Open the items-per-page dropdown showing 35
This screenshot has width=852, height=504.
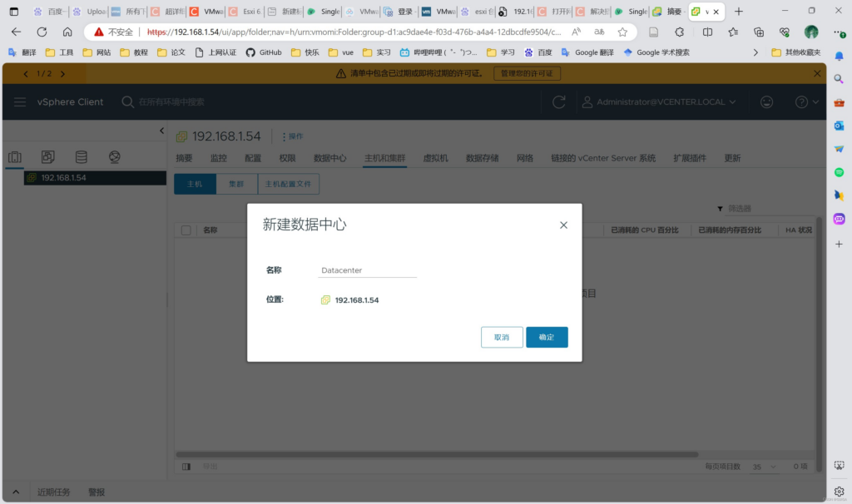[760, 467]
